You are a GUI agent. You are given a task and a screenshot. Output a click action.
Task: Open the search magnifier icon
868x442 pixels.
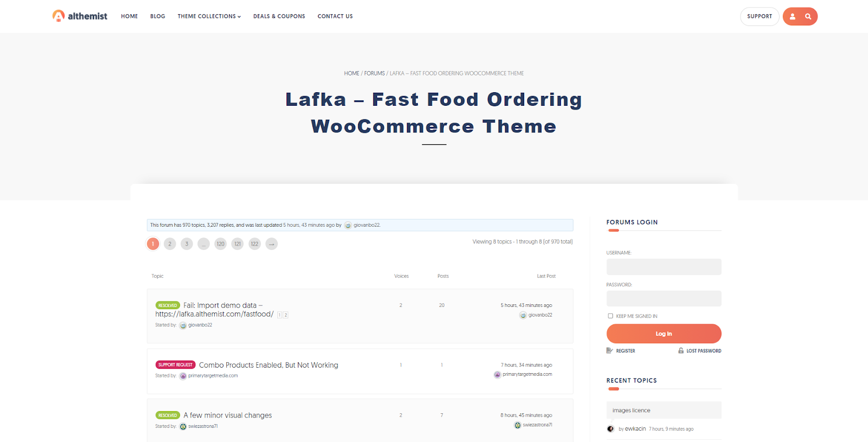click(808, 17)
